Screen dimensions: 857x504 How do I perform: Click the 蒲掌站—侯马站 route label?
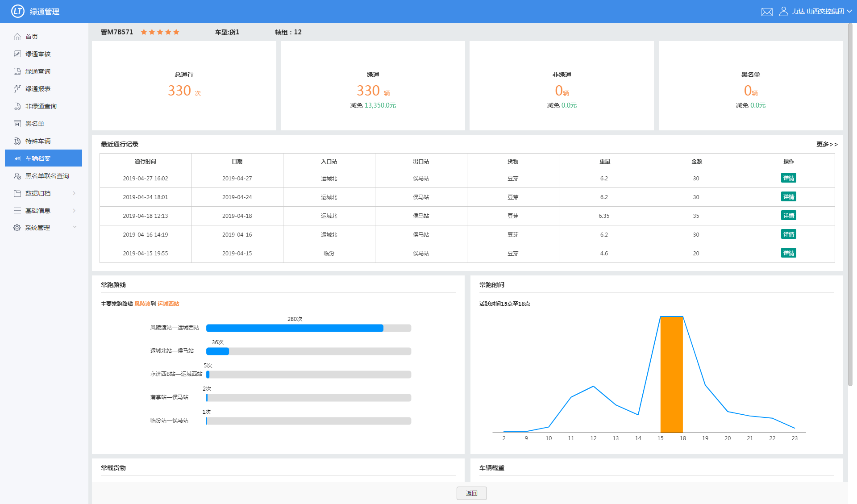[x=169, y=397]
